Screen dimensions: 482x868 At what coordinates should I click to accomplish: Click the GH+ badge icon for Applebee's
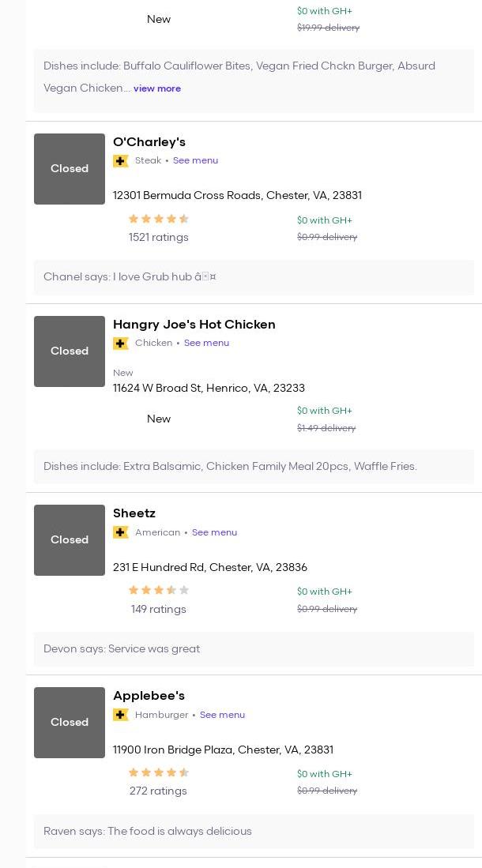coord(121,715)
